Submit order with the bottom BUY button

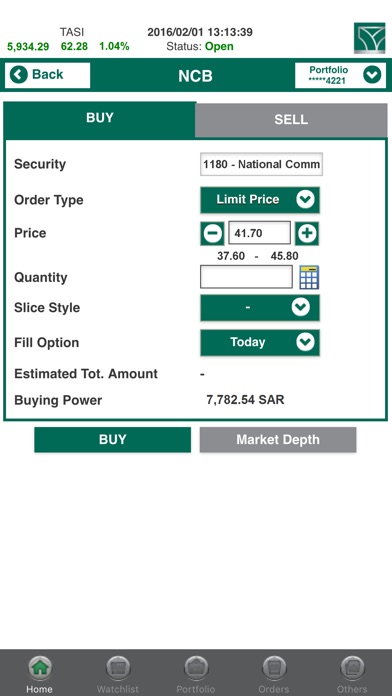[x=113, y=440]
